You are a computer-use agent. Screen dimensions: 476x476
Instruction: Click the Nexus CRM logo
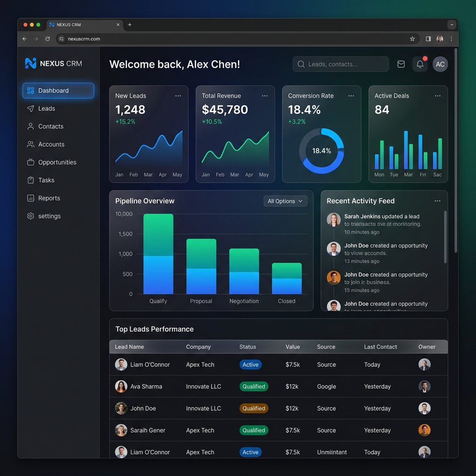[53, 63]
